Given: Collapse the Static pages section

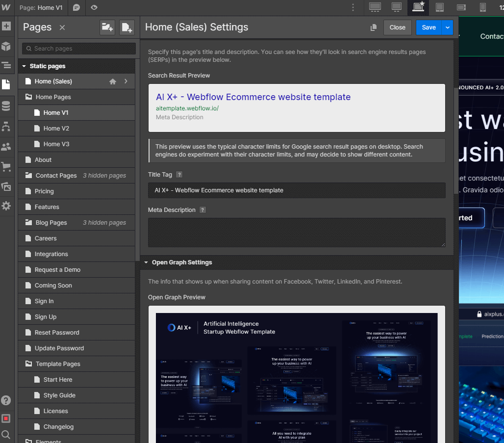Looking at the screenshot, I should tap(23, 66).
